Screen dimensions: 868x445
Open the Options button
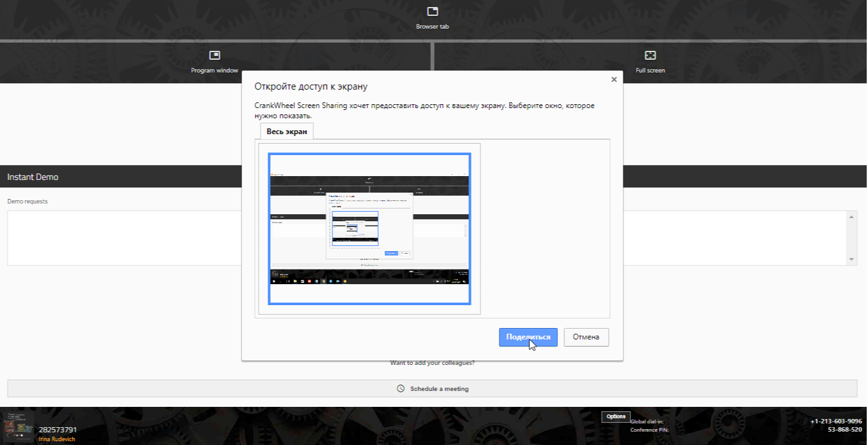point(616,416)
